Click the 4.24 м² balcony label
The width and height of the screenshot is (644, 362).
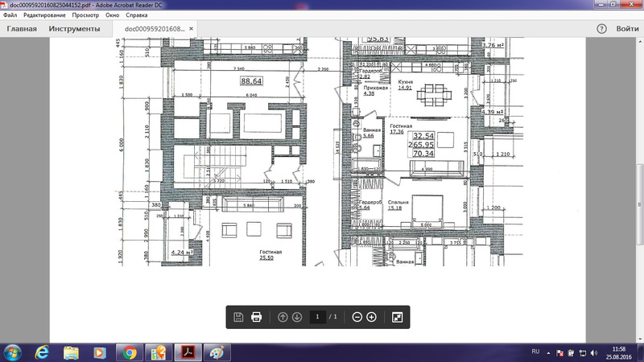[x=182, y=252]
